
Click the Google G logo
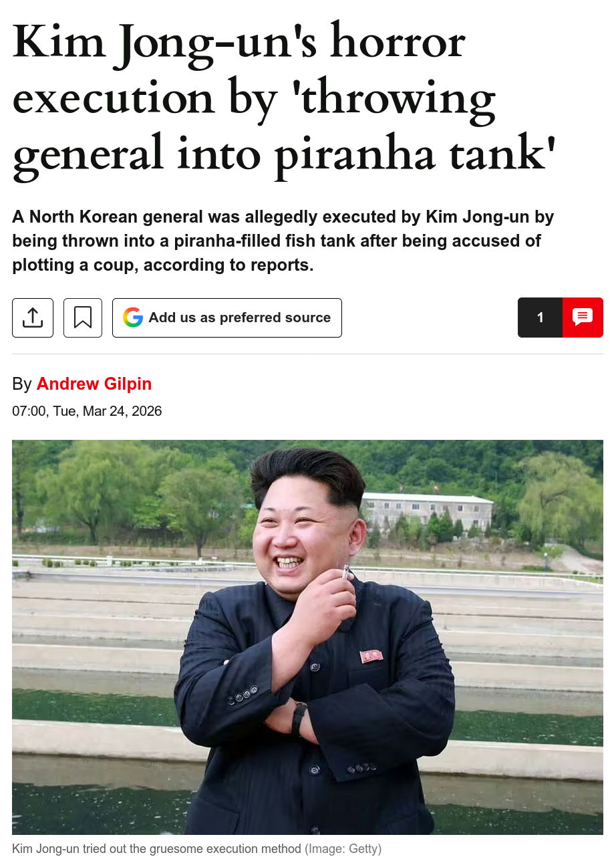133,318
